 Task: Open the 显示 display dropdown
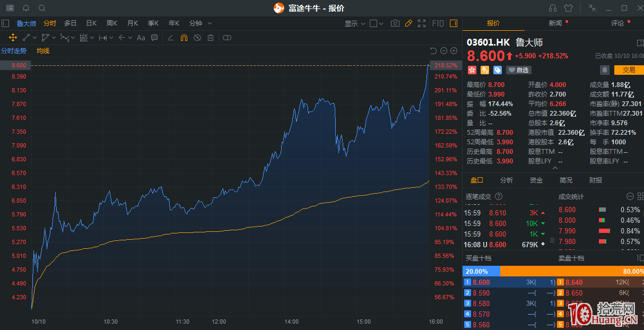354,23
